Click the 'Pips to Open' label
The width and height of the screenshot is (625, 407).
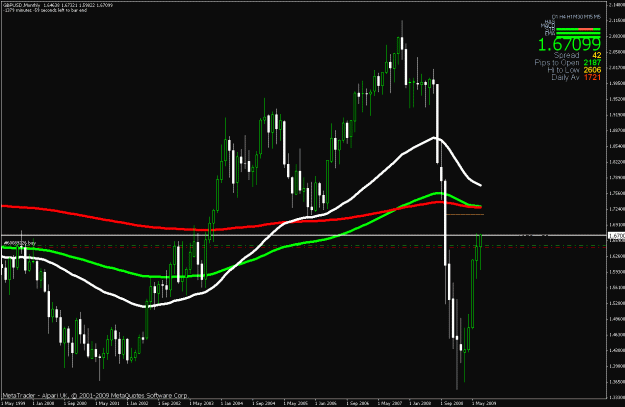pyautogui.click(x=557, y=63)
